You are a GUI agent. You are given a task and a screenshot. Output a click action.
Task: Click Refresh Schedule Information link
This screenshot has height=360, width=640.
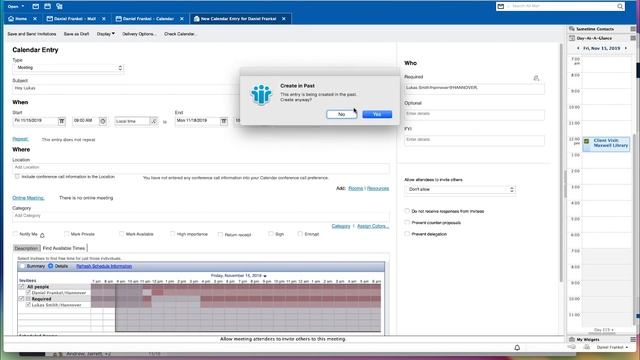[104, 266]
